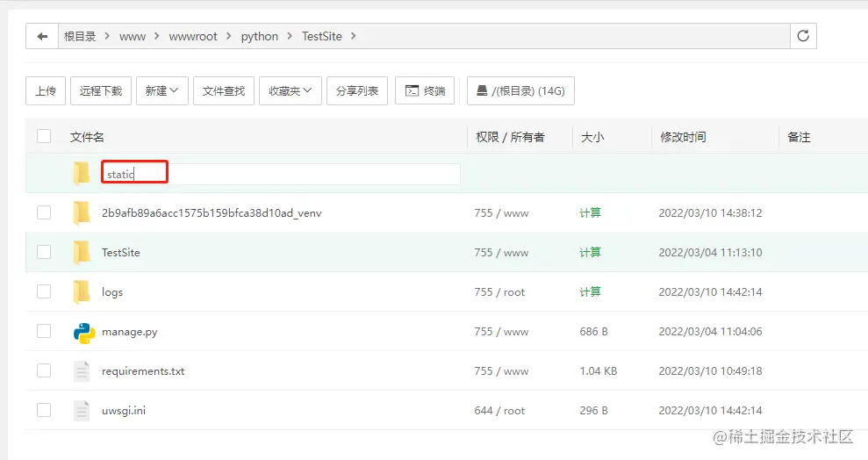Click the 远程下载 button

pyautogui.click(x=101, y=90)
